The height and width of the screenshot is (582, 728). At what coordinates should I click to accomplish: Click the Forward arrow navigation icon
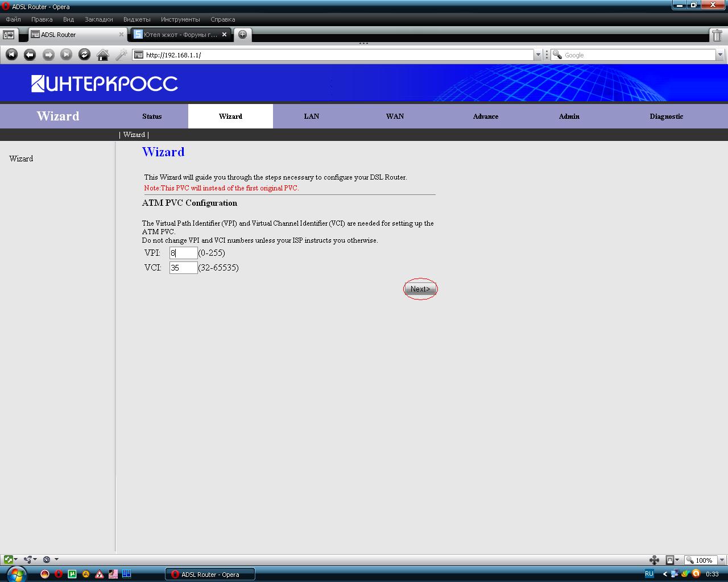[x=48, y=55]
